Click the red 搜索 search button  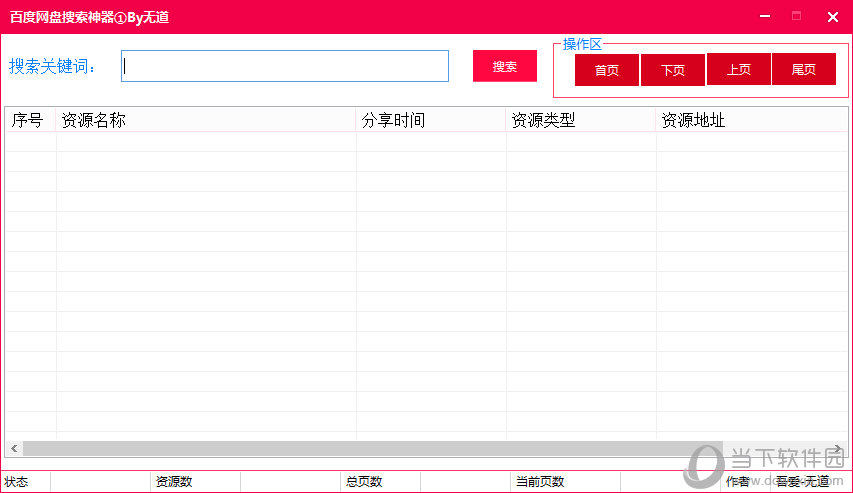505,66
